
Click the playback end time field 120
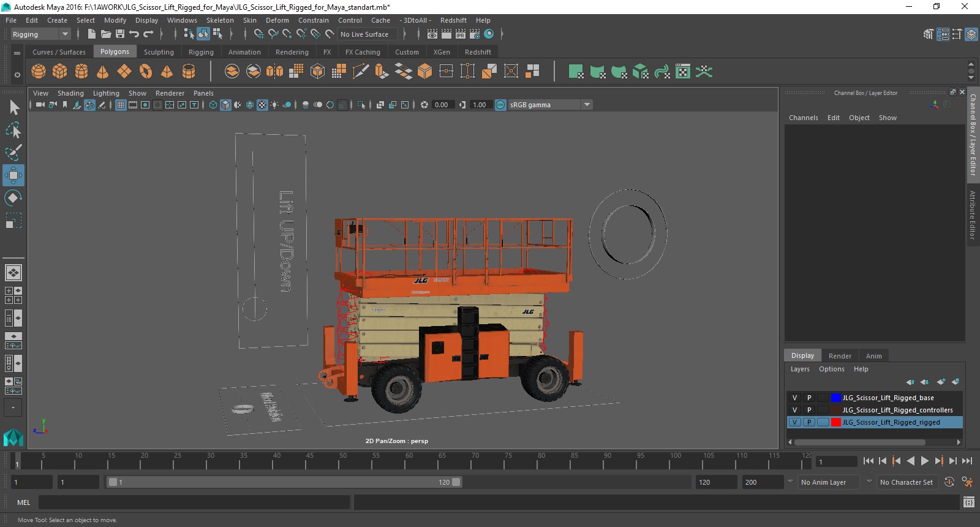pyautogui.click(x=716, y=482)
